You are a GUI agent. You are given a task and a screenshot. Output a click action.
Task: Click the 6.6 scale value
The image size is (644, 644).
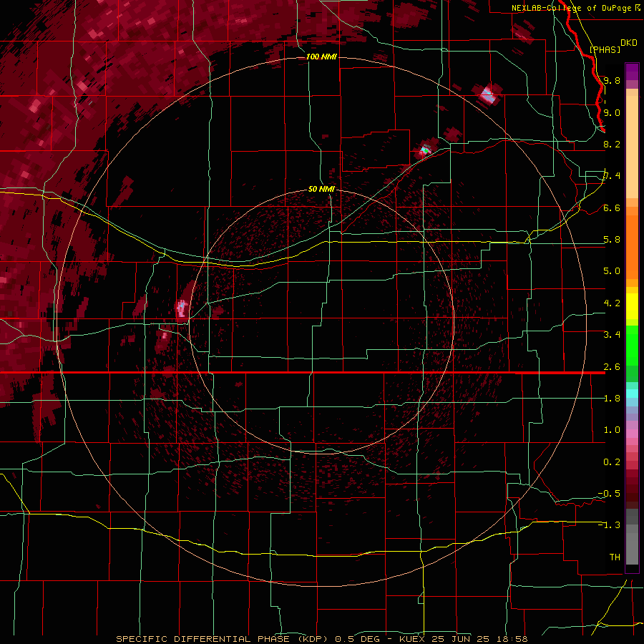[x=612, y=208]
